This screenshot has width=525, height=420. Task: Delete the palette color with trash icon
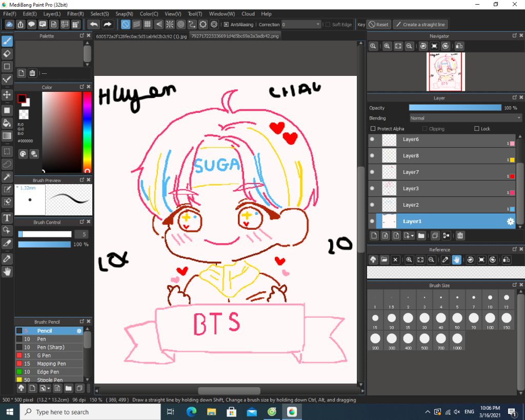pyautogui.click(x=32, y=73)
